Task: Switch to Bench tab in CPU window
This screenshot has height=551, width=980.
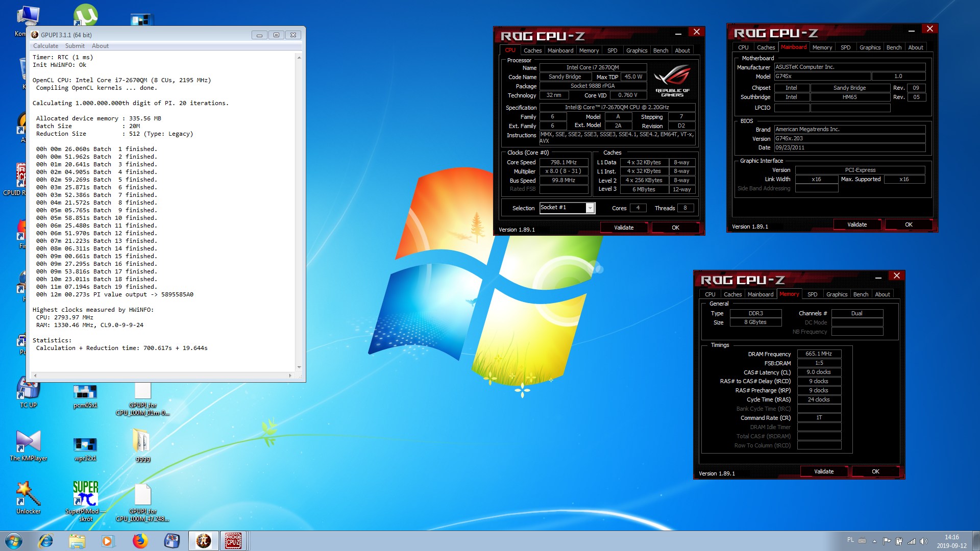Action: point(660,51)
